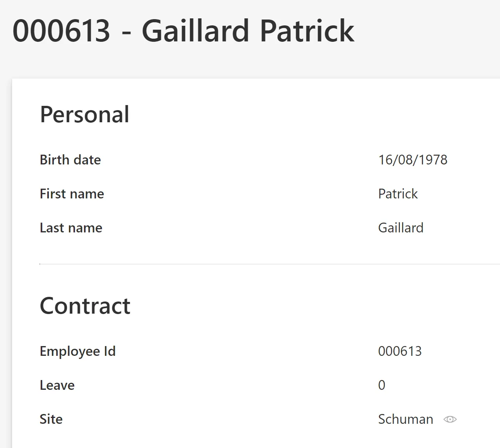Click the Employee Id value 000613
The width and height of the screenshot is (500, 448).
click(x=400, y=351)
